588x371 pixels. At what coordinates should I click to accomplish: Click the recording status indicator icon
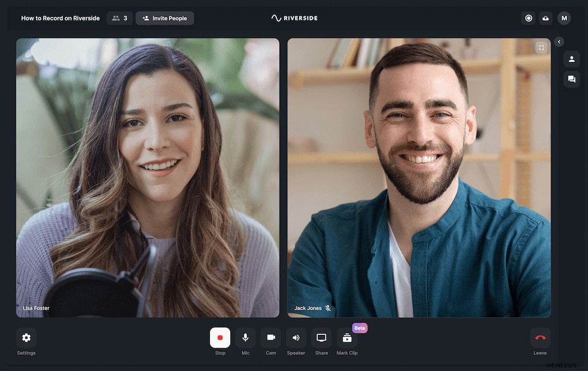coord(528,18)
